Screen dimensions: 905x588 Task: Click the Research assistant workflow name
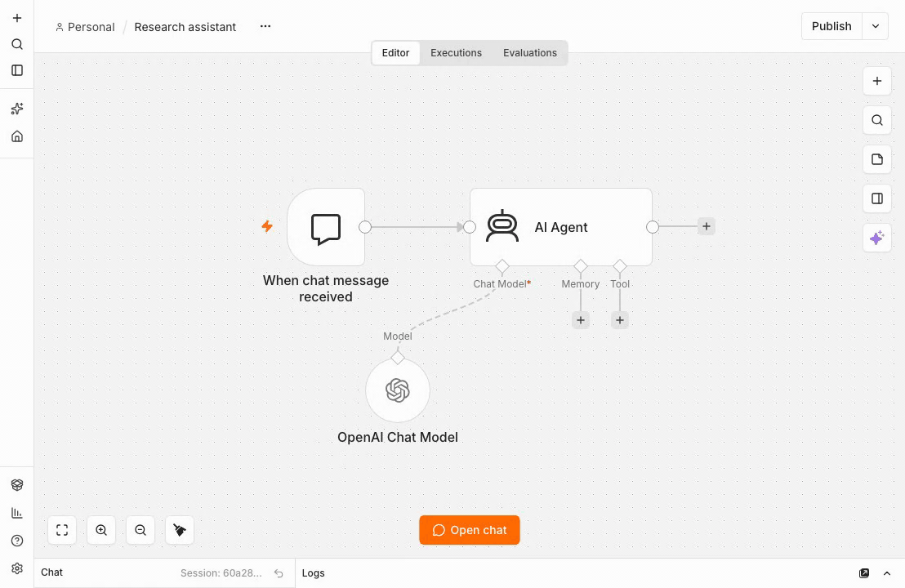pos(185,27)
